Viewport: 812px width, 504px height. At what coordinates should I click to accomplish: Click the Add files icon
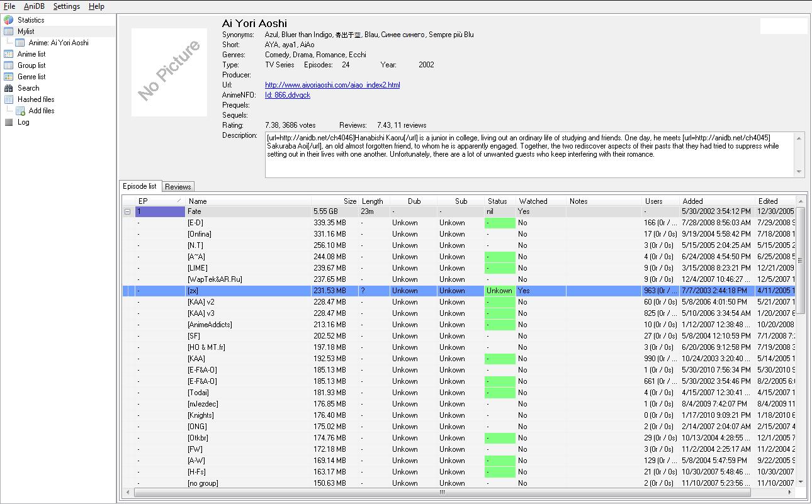[20, 111]
